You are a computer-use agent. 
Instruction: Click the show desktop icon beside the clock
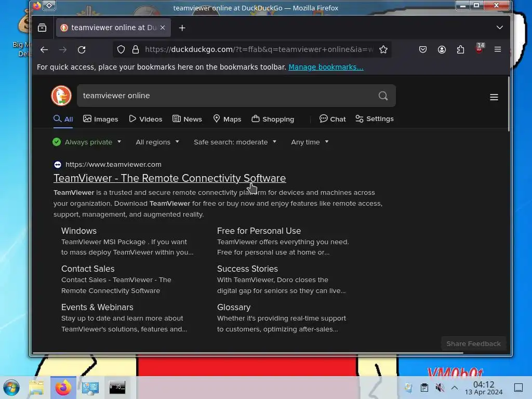[x=518, y=388]
